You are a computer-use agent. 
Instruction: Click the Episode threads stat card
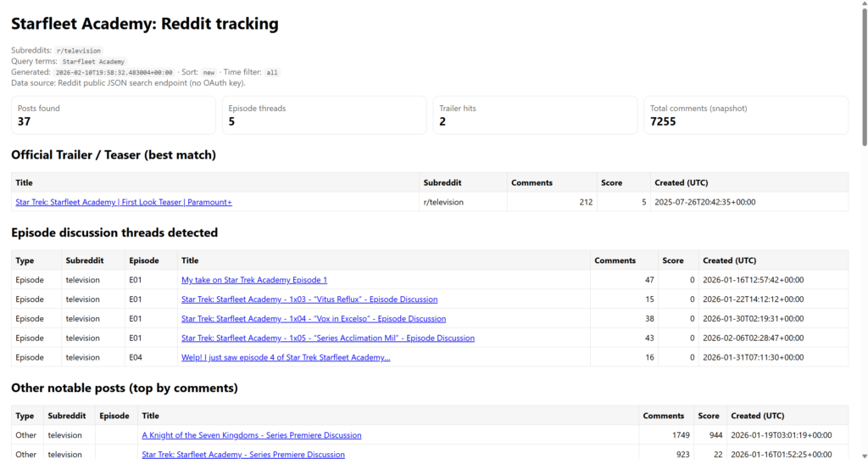click(324, 115)
